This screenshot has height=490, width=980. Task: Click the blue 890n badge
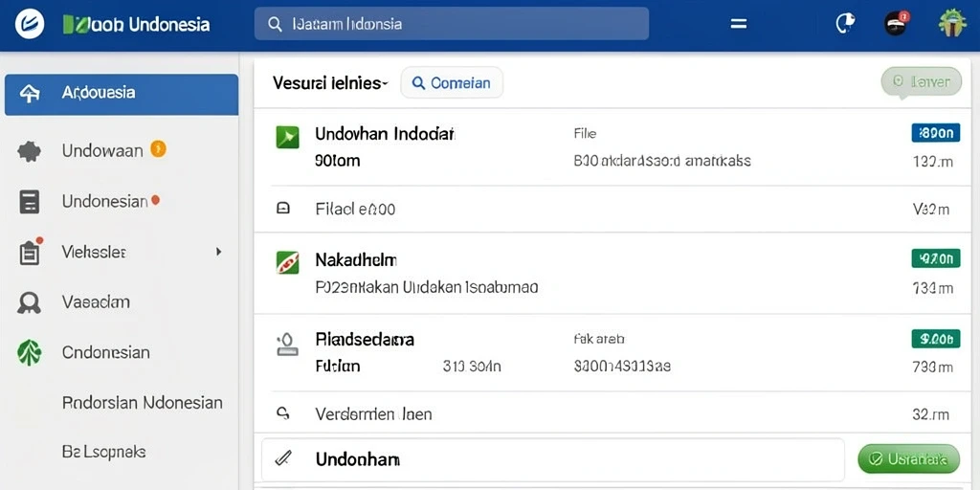click(936, 132)
